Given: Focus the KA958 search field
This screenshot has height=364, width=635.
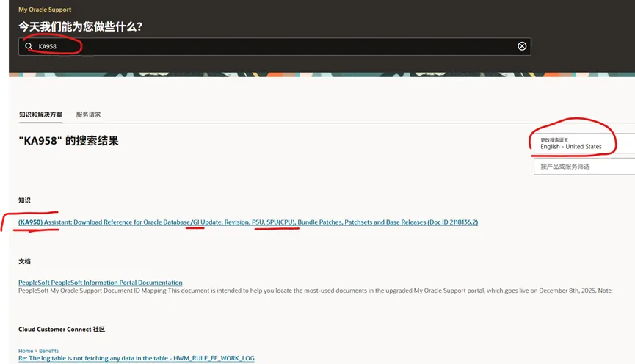Looking at the screenshot, I should pos(275,46).
